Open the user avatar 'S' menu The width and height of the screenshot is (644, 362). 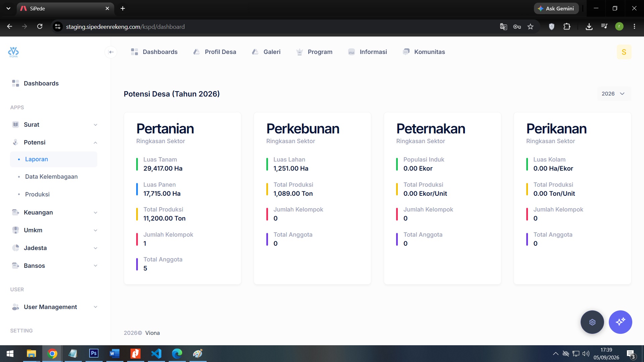point(624,52)
